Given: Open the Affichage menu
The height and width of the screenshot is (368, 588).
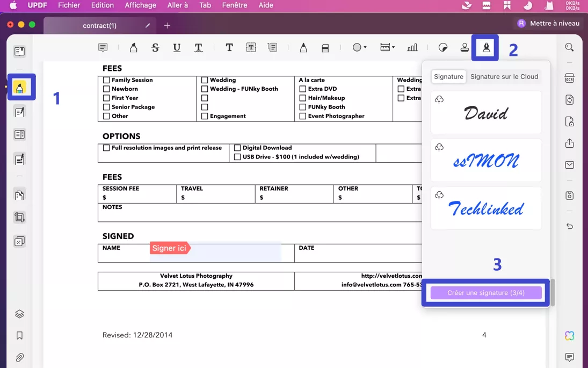Looking at the screenshot, I should coord(140,5).
